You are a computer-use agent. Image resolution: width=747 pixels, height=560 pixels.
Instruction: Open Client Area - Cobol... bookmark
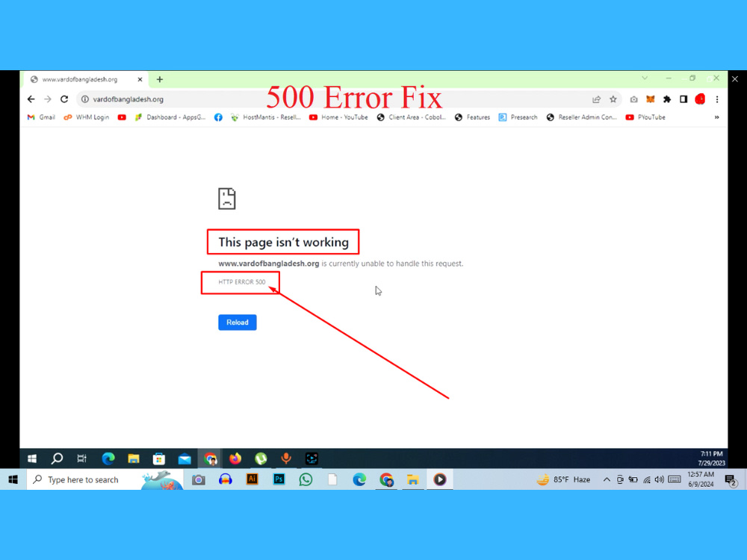coord(411,117)
